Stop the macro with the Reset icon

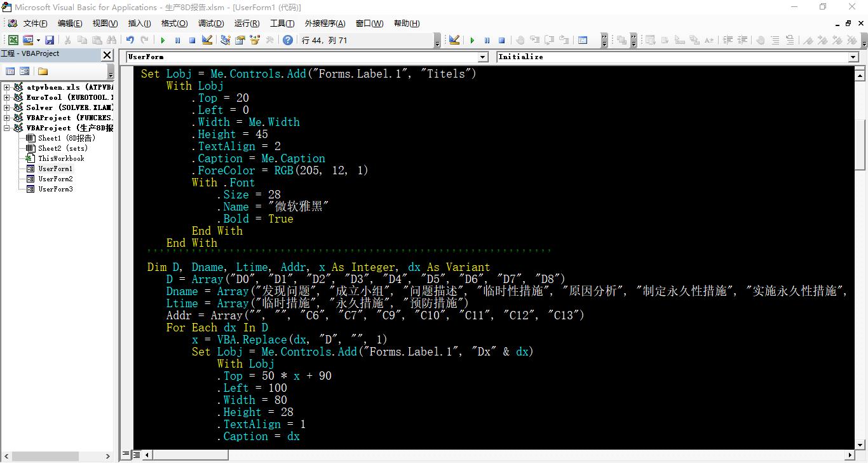(x=191, y=39)
